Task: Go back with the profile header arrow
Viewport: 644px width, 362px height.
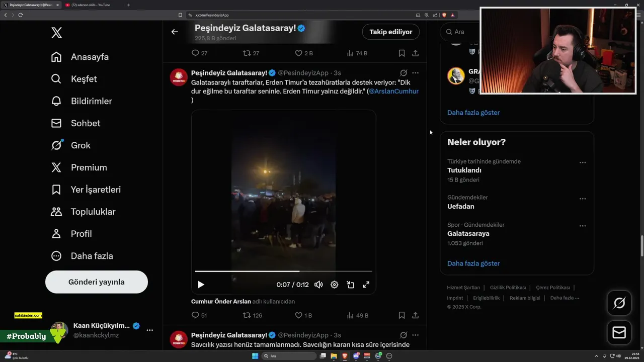Action: click(175, 32)
